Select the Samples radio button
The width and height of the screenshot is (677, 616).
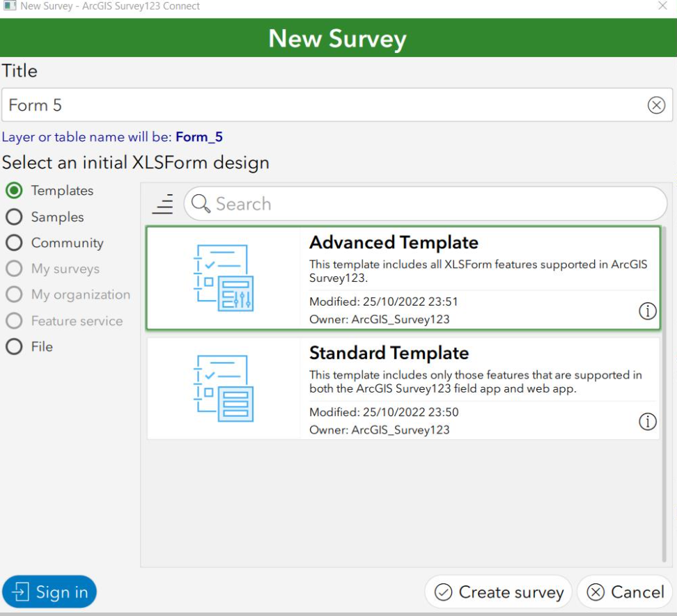[15, 216]
